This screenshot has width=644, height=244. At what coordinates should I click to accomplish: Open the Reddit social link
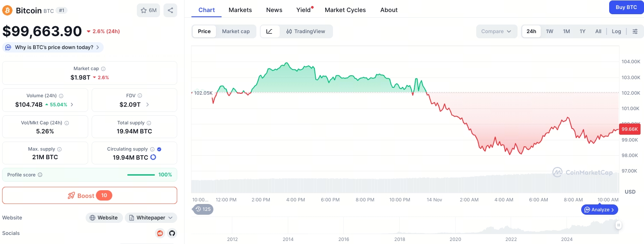(x=160, y=233)
